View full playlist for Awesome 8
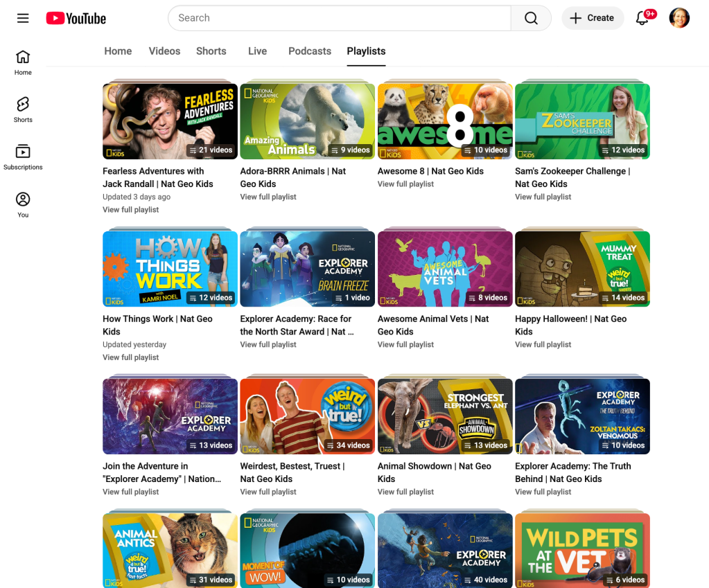The image size is (709, 588). [x=405, y=184]
